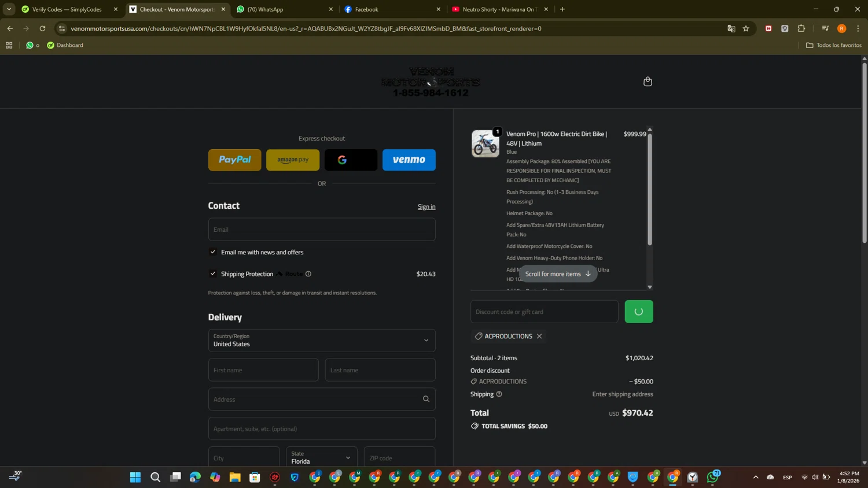This screenshot has height=488, width=868.
Task: Click the Shipping Protection info icon
Action: click(308, 274)
